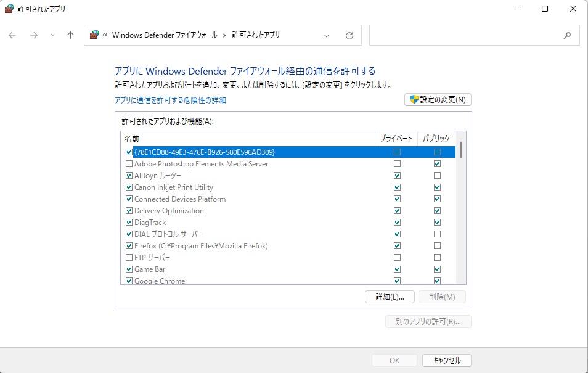Click the title bar firewall app icon

[x=9, y=8]
